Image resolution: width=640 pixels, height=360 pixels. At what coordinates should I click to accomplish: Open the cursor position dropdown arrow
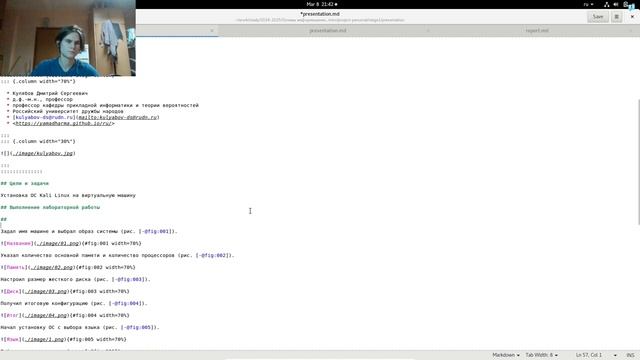tap(615, 355)
